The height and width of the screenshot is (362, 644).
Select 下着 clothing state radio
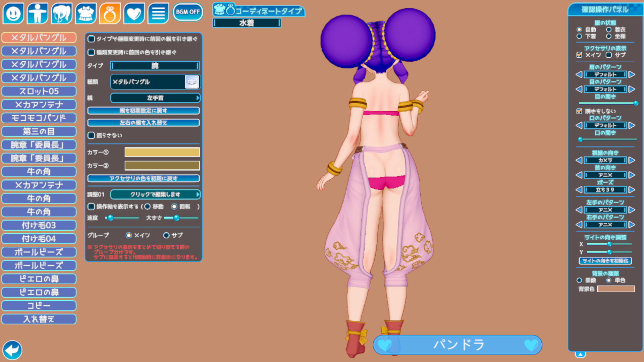click(579, 36)
